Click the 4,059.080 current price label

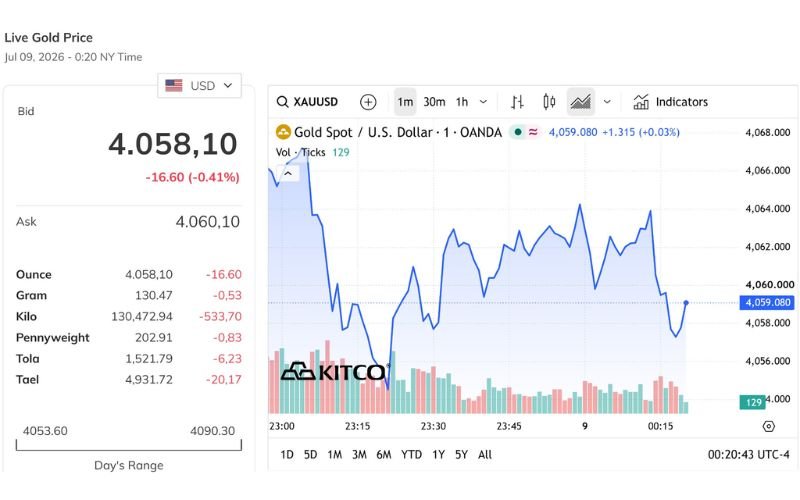point(767,303)
